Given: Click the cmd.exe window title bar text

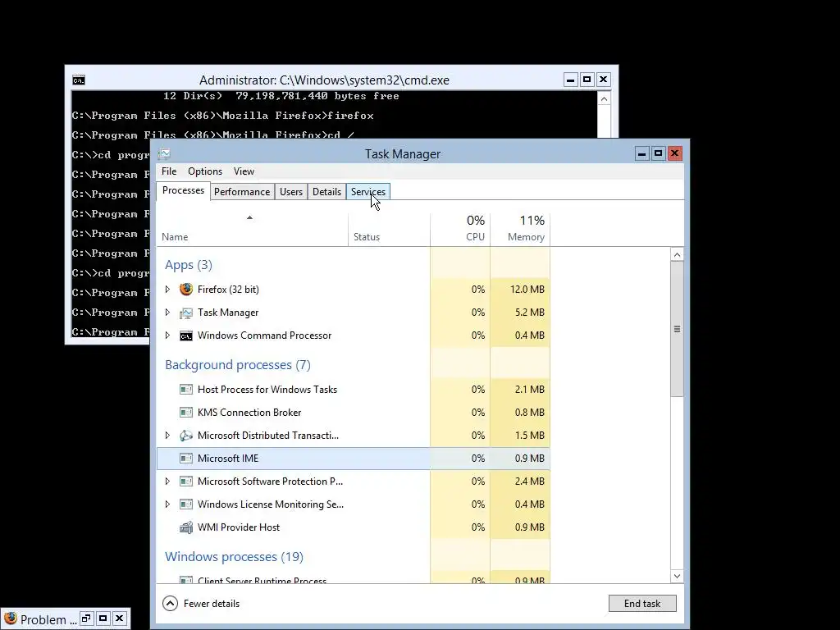Looking at the screenshot, I should [x=324, y=80].
